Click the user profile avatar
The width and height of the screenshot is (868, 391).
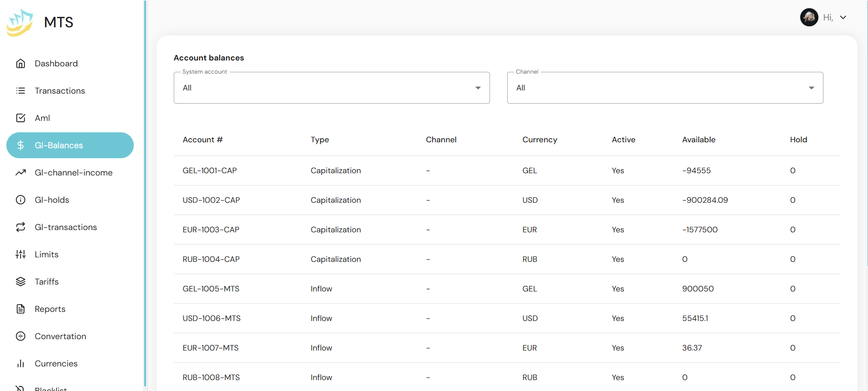pyautogui.click(x=809, y=18)
